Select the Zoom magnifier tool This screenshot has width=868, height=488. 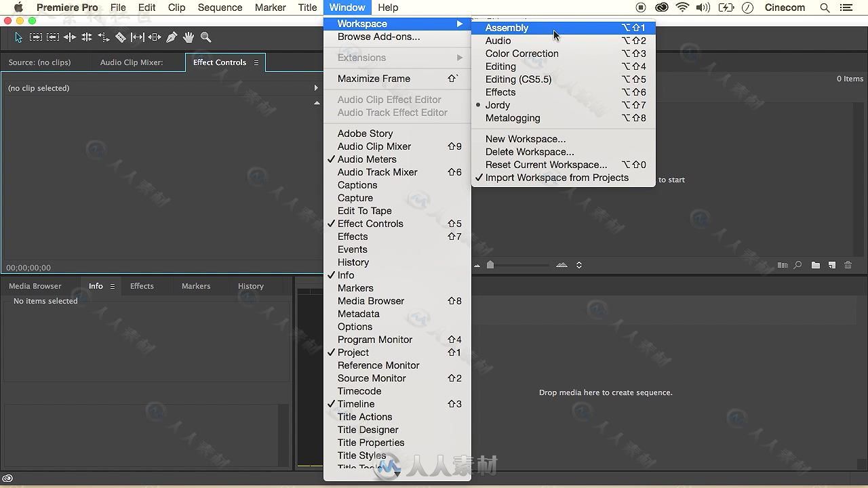point(205,37)
